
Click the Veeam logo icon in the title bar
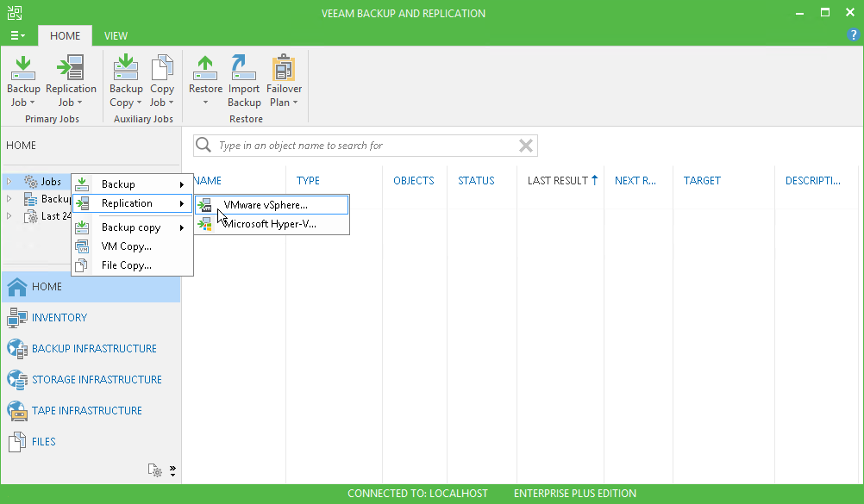(x=15, y=13)
